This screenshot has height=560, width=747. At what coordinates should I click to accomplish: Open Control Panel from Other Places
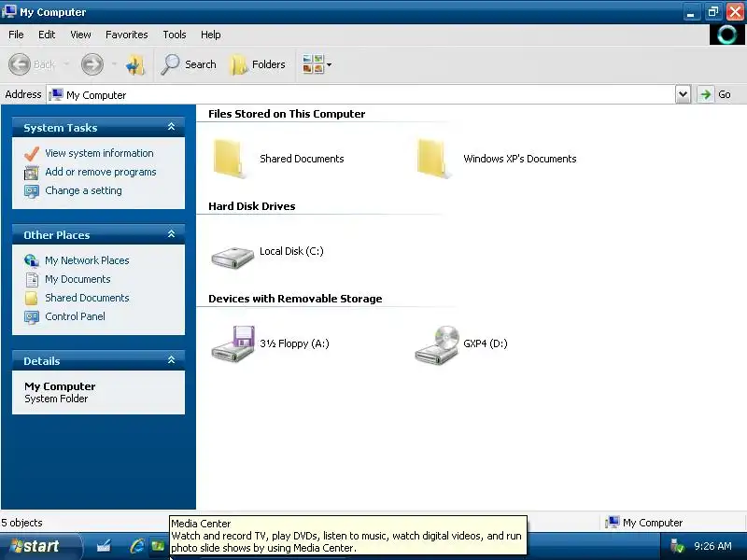(76, 316)
